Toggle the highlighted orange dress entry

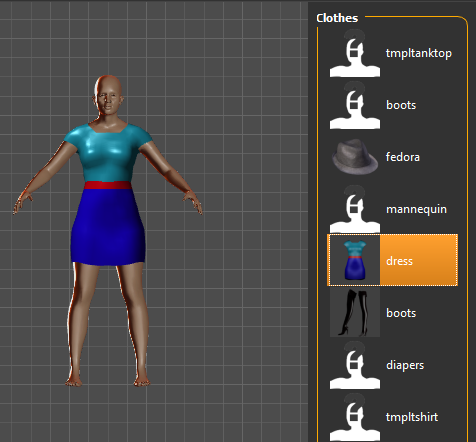pos(392,260)
